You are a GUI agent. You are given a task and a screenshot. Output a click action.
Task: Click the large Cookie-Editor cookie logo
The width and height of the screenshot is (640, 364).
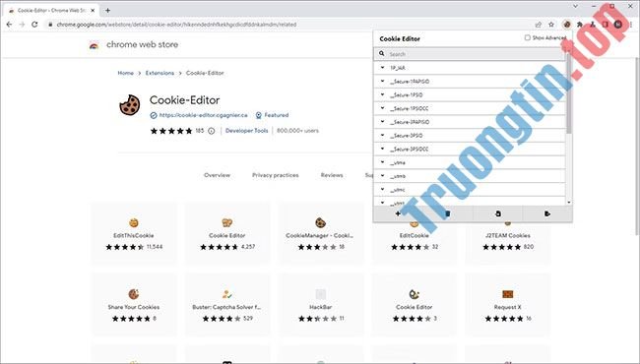coord(130,105)
